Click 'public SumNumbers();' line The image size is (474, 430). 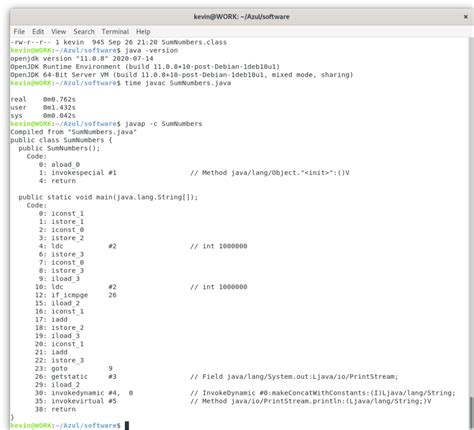[59, 148]
